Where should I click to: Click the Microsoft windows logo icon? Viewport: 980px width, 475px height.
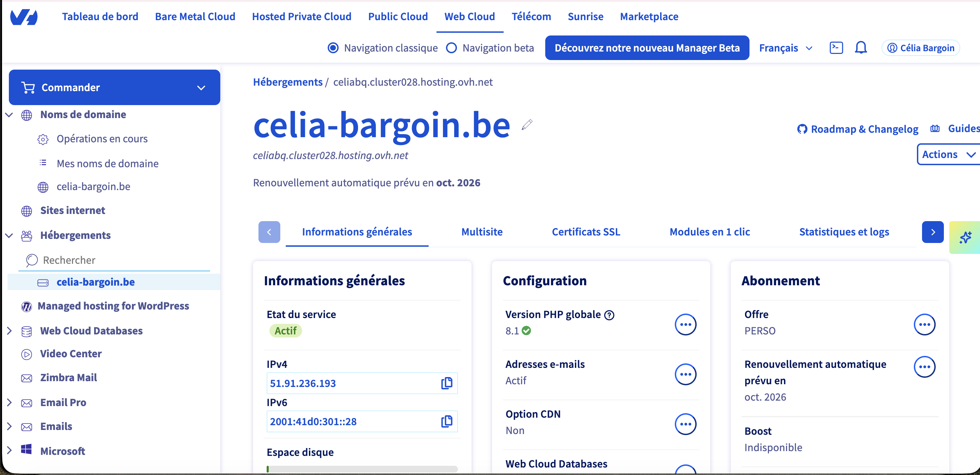click(x=26, y=449)
